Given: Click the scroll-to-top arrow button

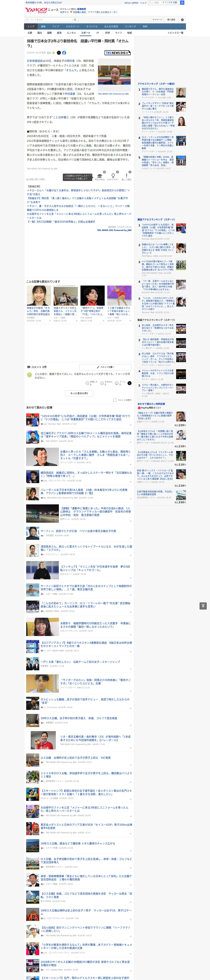Looking at the screenshot, I should pos(203,606).
